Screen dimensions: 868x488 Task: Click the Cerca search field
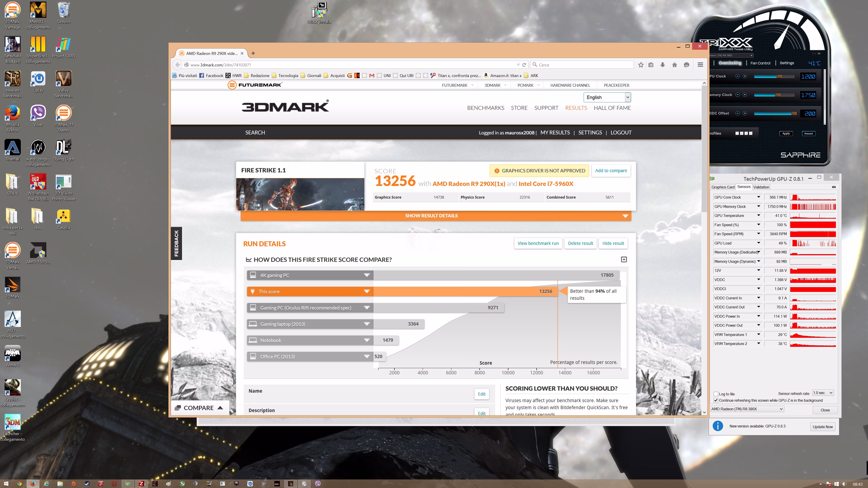pos(582,65)
